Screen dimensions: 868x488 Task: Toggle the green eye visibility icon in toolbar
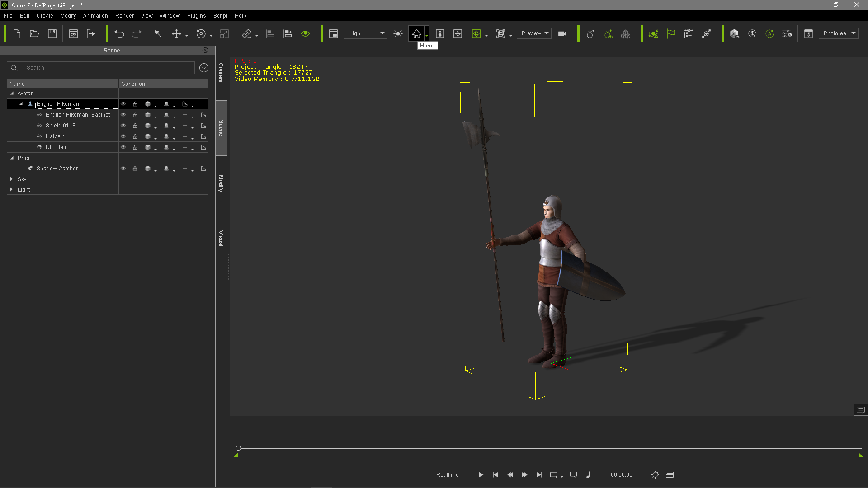click(x=306, y=33)
